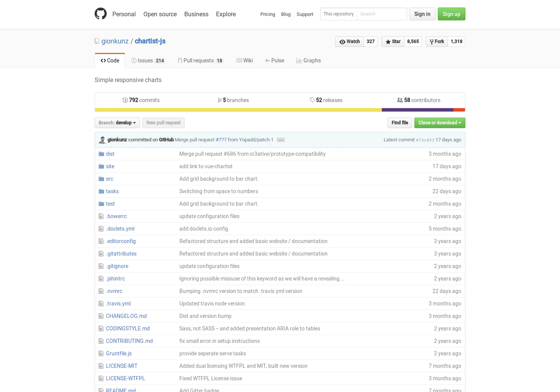Image resolution: width=560 pixels, height=392 pixels.
Task: Click the purple language bar segment
Action: [x=417, y=110]
